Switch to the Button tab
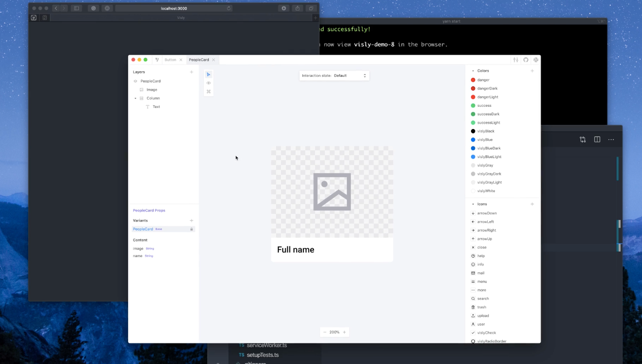The width and height of the screenshot is (642, 364). coord(170,60)
